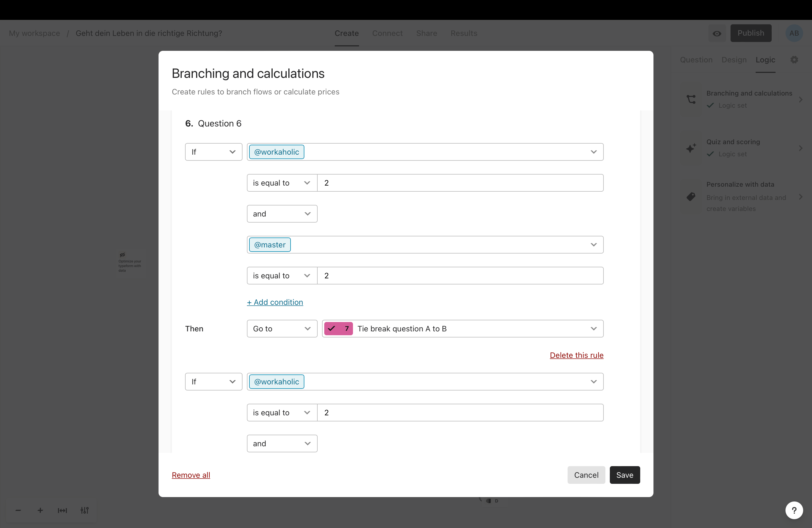
Task: Open the Design panel tab
Action: pyautogui.click(x=734, y=60)
